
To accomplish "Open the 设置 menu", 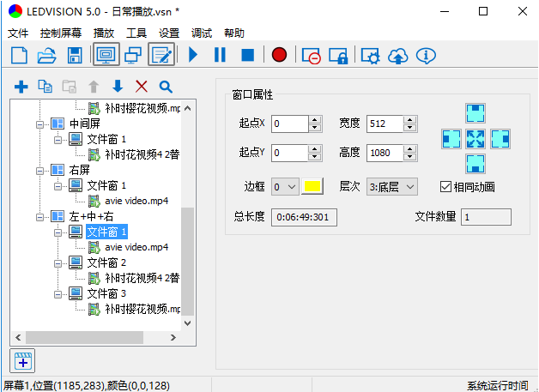I will (169, 33).
